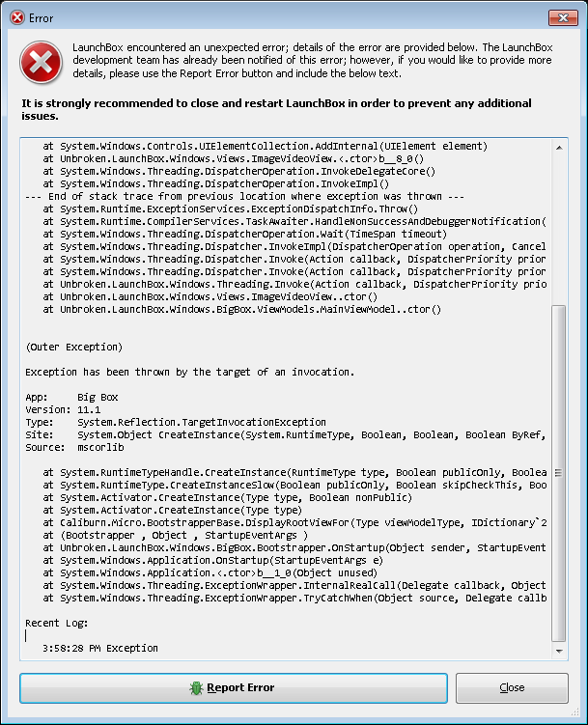Click the large red error icon beside the message
The height and width of the screenshot is (725, 588).
click(42, 63)
